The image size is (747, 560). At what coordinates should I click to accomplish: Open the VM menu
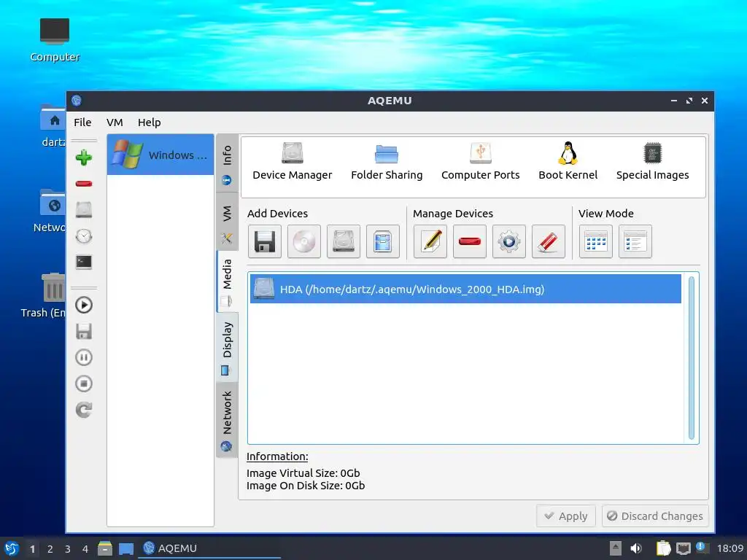pyautogui.click(x=115, y=122)
